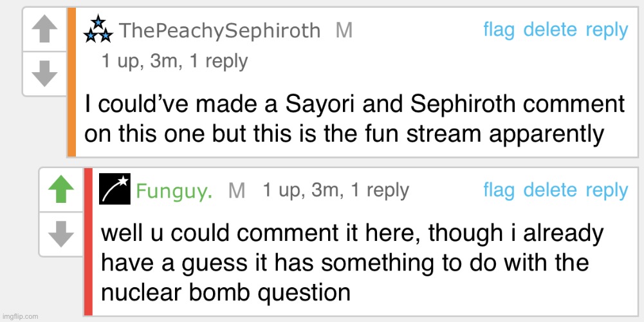644x322 pixels.
Task: Click the green upvote arrow on Funguy's reply
Action: [61, 191]
